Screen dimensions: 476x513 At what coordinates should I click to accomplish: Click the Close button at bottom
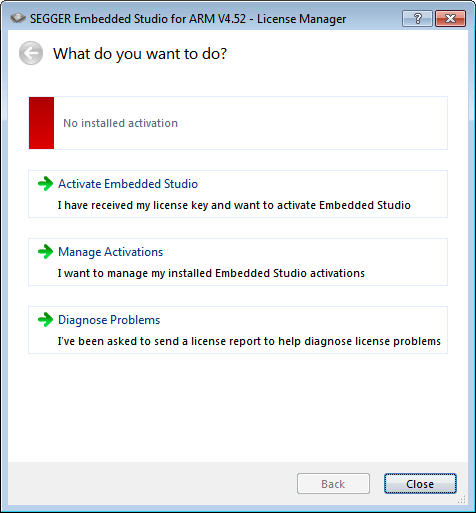pyautogui.click(x=420, y=484)
